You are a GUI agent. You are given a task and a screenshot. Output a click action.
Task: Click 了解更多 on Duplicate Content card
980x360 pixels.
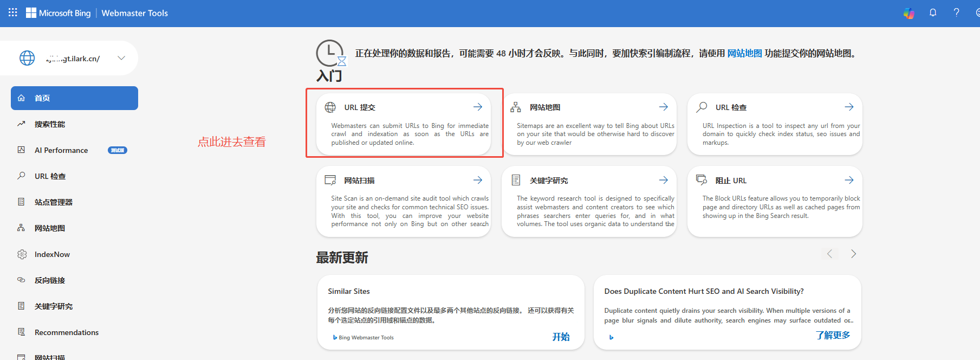click(833, 335)
